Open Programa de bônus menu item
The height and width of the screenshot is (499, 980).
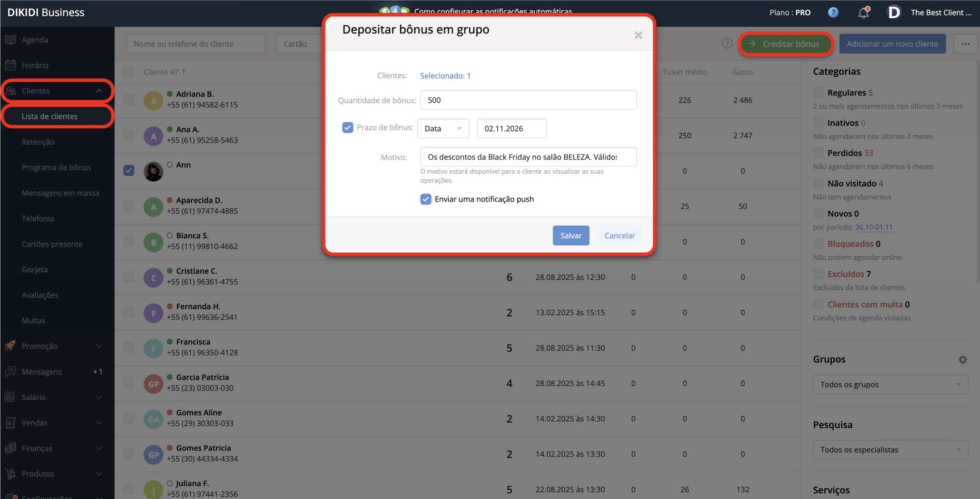(x=56, y=167)
